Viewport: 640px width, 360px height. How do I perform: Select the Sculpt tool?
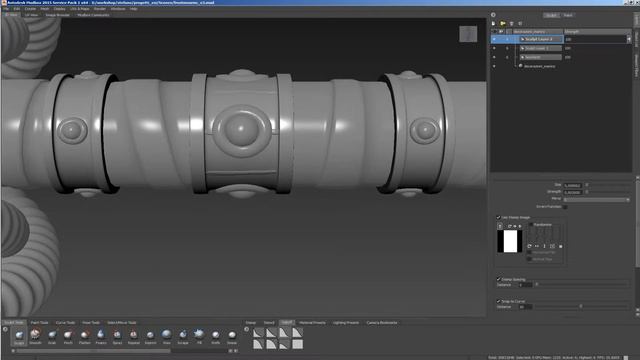click(19, 336)
